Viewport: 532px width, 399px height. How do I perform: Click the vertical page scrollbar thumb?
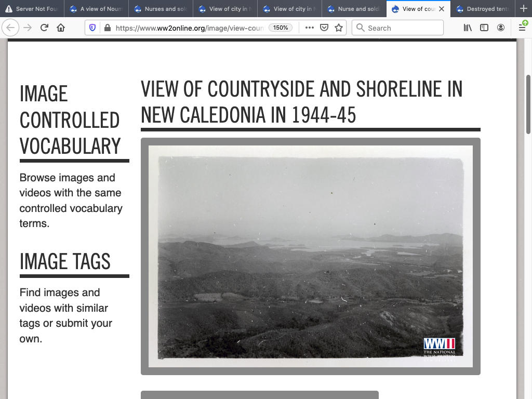pyautogui.click(x=529, y=104)
